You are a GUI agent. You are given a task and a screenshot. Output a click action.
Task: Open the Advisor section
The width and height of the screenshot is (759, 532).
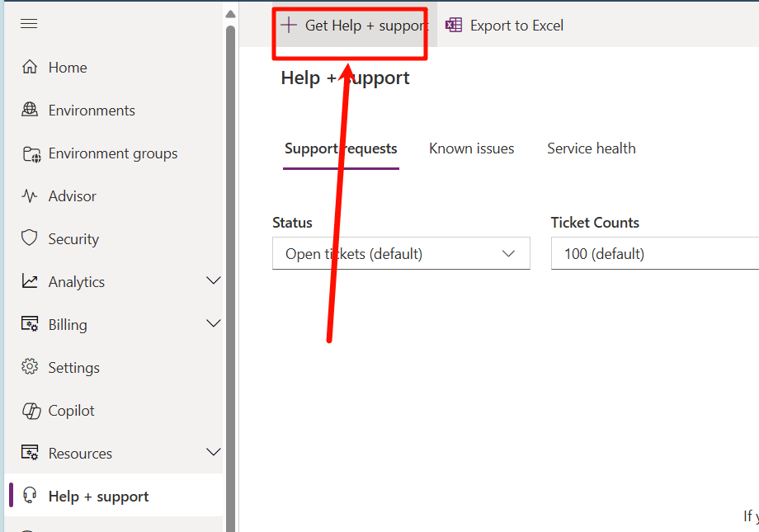coord(28,195)
